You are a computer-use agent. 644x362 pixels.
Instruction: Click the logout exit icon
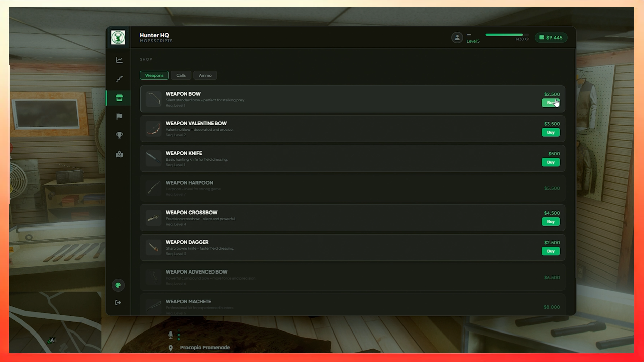[x=118, y=303]
